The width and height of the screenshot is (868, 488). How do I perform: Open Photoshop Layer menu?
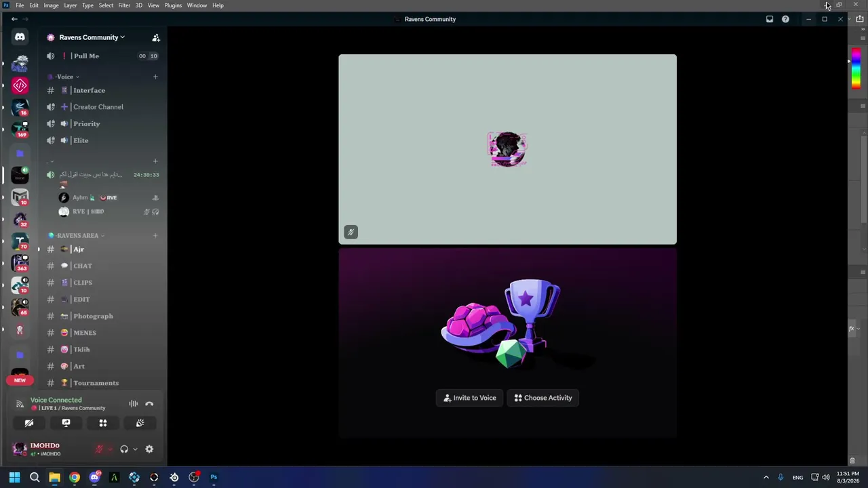pos(71,5)
